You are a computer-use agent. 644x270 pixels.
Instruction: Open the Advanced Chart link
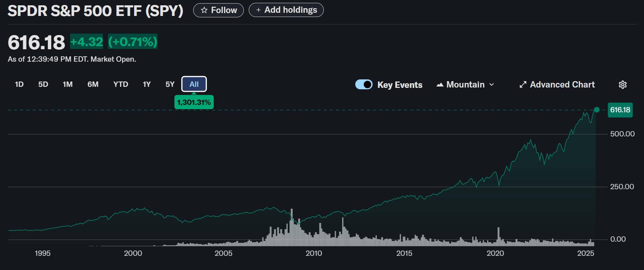(557, 85)
